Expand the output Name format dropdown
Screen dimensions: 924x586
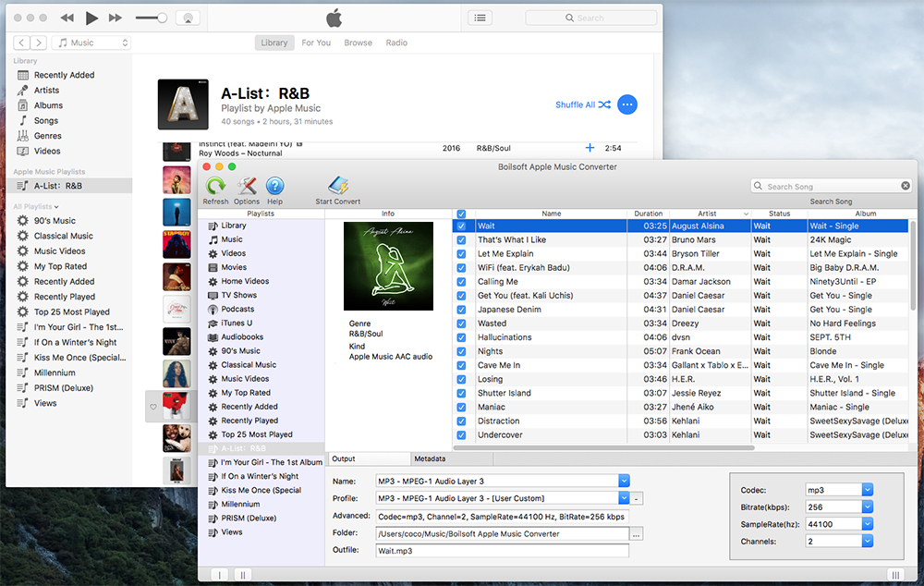tap(624, 481)
